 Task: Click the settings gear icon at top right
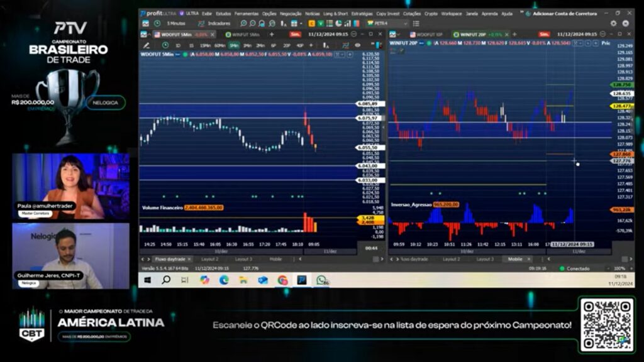pos(613,23)
